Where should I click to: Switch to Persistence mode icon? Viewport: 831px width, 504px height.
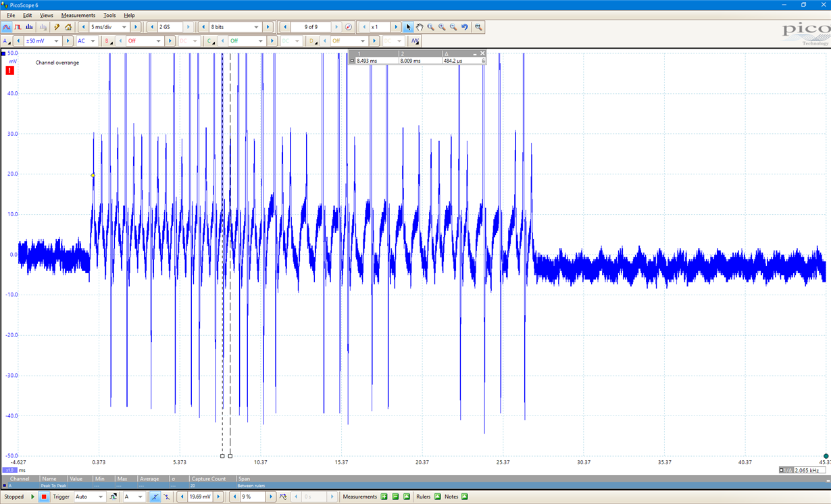(18, 27)
